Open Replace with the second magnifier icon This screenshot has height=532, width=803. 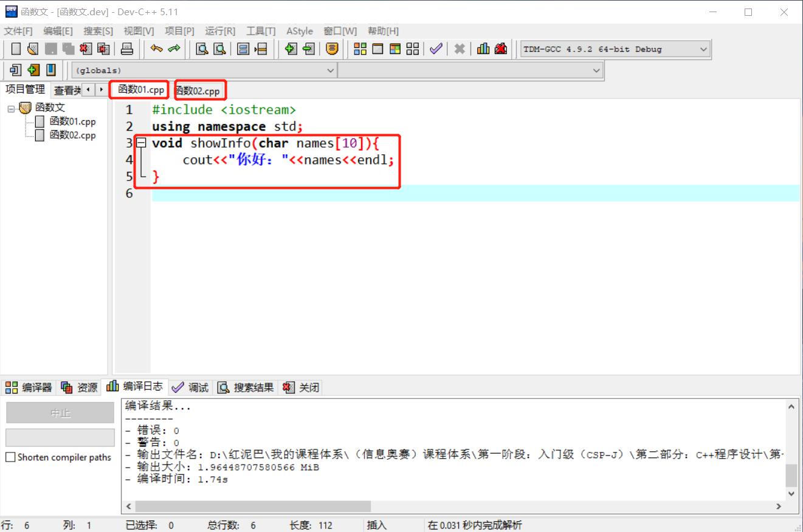[x=219, y=49]
